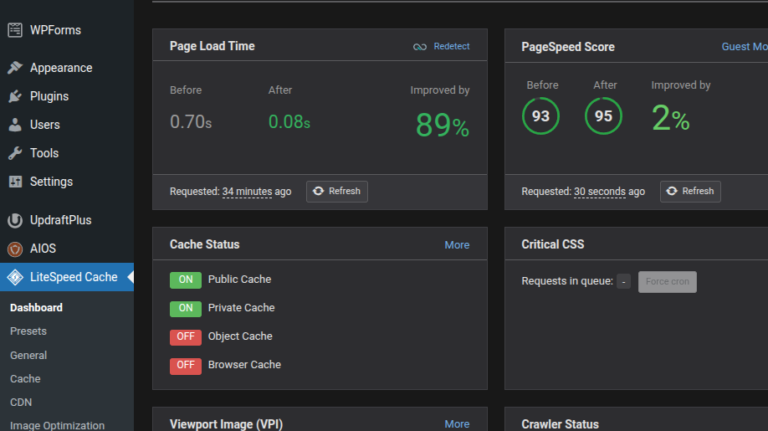Click the 'Public Cache' label
This screenshot has width=768, height=431.
tap(240, 279)
